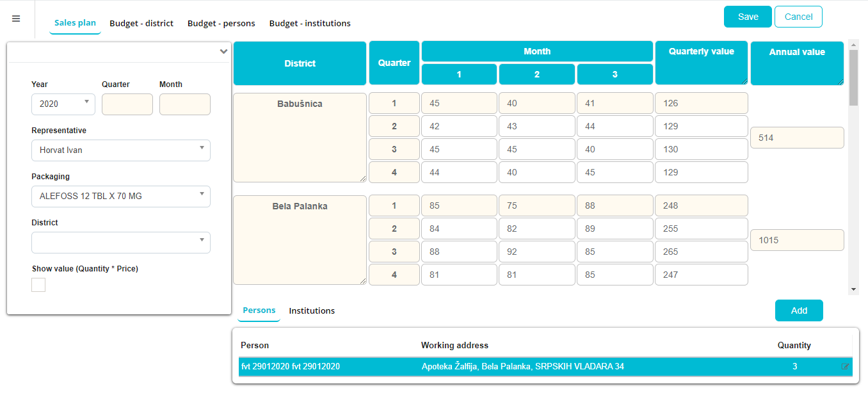Open the District filter dropdown

click(x=120, y=243)
